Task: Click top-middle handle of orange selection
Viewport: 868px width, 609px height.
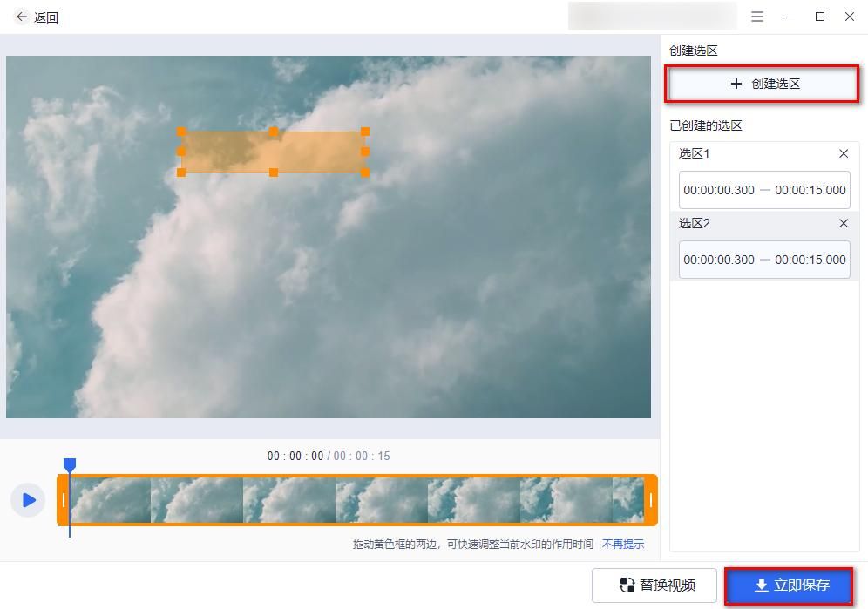Action: tap(274, 132)
